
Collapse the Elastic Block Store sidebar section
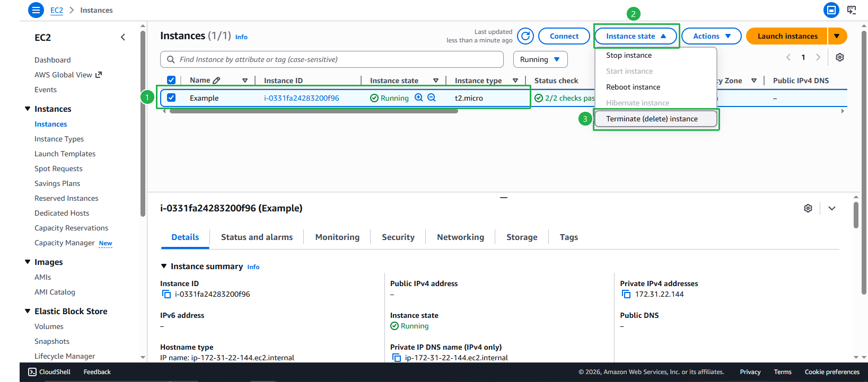coord(28,311)
